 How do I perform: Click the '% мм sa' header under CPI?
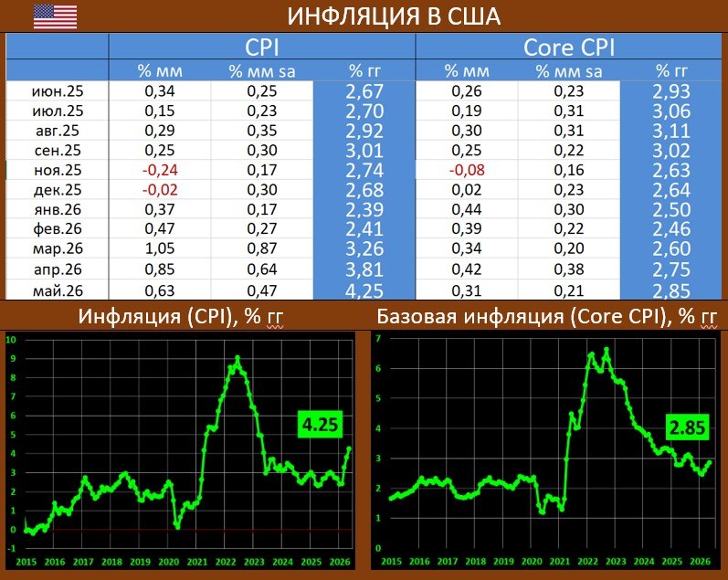262,71
